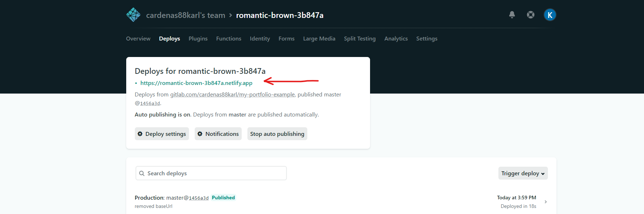Viewport: 644px width, 214px height.
Task: Open the Large Media tab
Action: [x=319, y=38]
